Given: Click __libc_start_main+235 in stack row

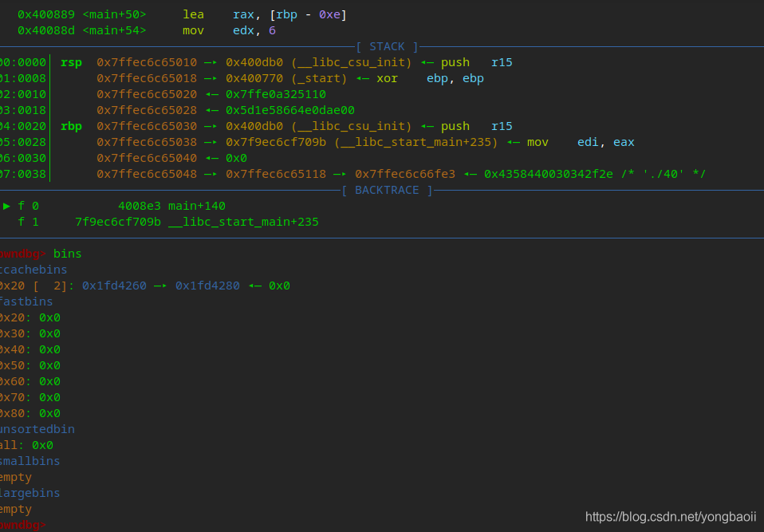Looking at the screenshot, I should [416, 142].
